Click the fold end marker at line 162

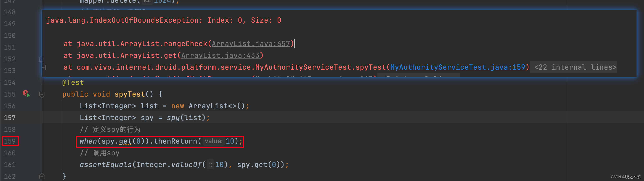[x=42, y=176]
